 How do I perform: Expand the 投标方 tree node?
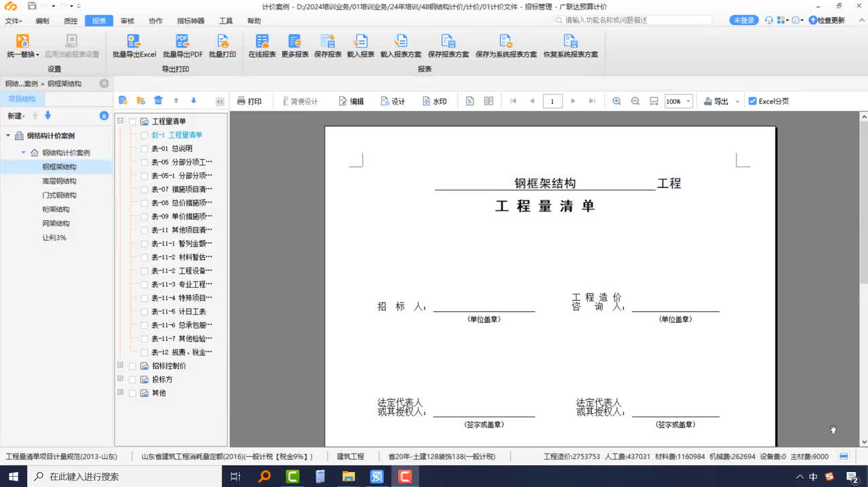121,378
